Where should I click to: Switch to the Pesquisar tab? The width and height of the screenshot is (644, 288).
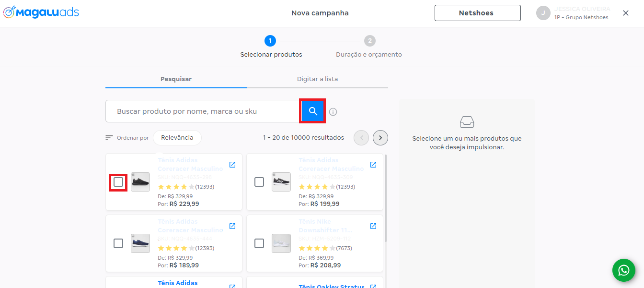(176, 79)
